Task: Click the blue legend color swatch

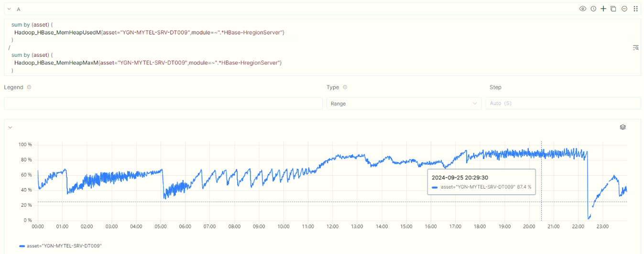Action: coord(22,246)
